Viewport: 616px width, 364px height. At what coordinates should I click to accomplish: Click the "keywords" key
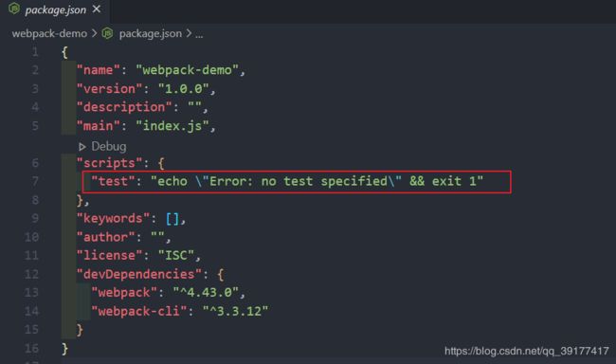tap(113, 218)
